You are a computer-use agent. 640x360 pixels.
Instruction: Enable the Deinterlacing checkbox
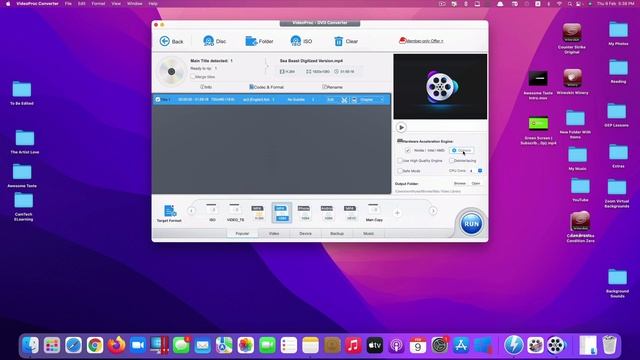(451, 161)
